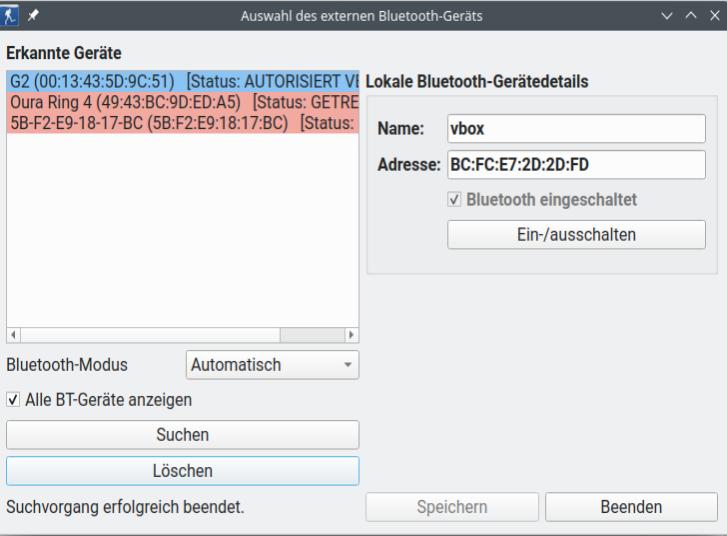Click the Adresse: label
Image resolution: width=727 pixels, height=536 pixels.
pyautogui.click(x=408, y=165)
